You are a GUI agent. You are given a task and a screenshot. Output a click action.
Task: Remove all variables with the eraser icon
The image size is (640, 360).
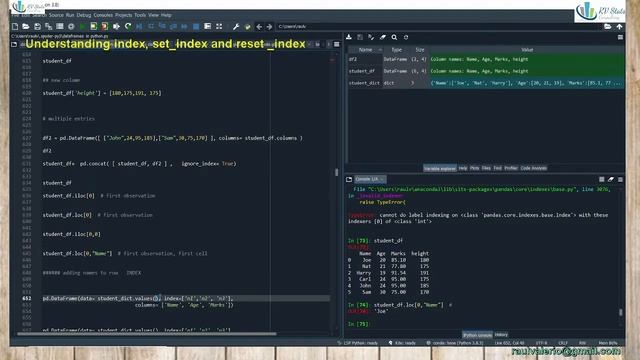[383, 37]
